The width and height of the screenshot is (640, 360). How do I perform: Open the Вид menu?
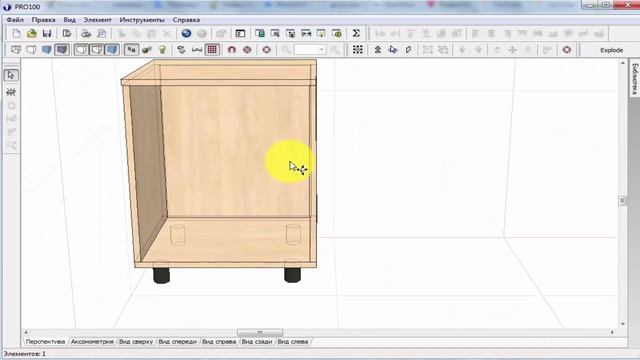pos(69,20)
